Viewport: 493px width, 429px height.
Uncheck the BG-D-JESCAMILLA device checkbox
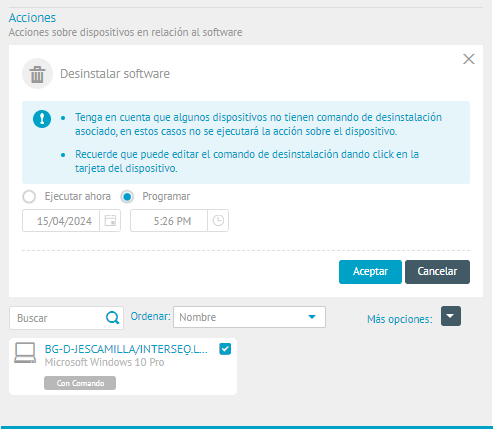pos(225,349)
